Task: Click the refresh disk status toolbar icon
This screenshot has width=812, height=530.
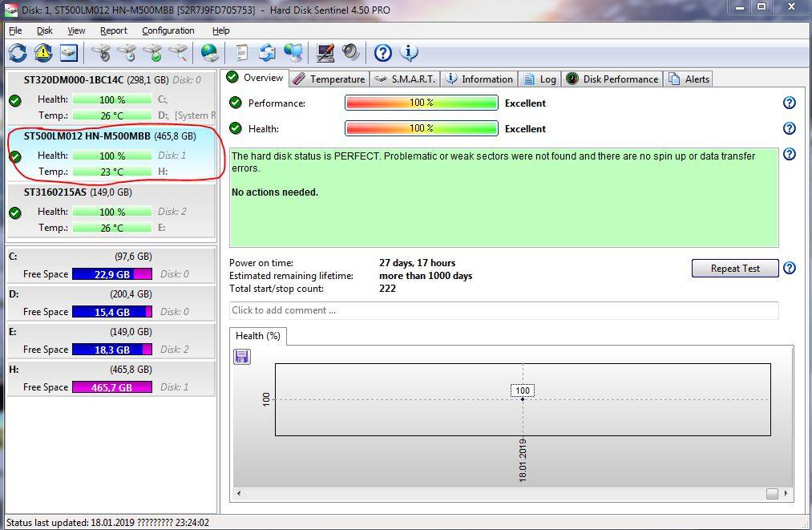Action: click(x=18, y=53)
